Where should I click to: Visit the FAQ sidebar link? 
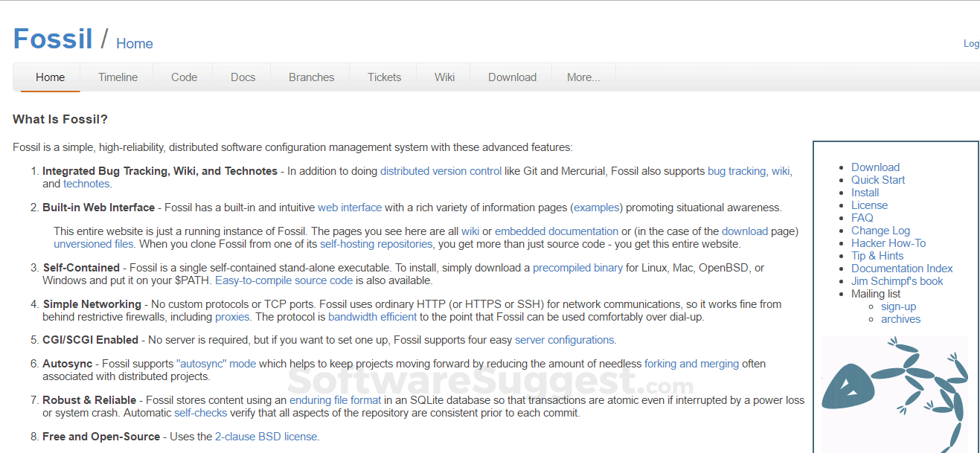[862, 218]
